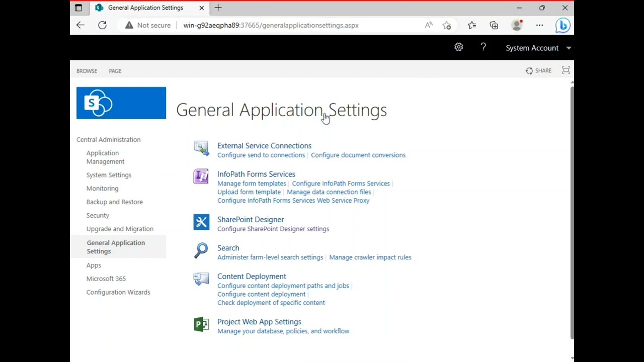Open the settings gear in suite bar
644x362 pixels.
(458, 47)
